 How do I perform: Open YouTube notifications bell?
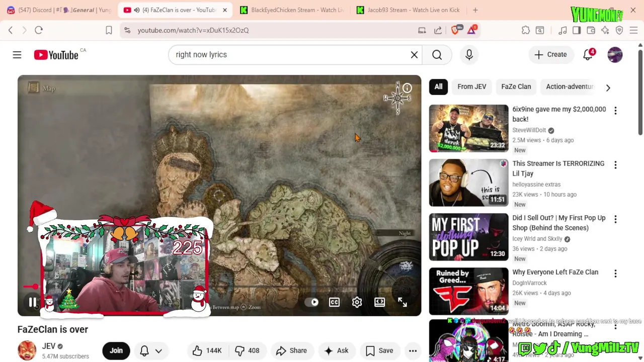tap(588, 54)
